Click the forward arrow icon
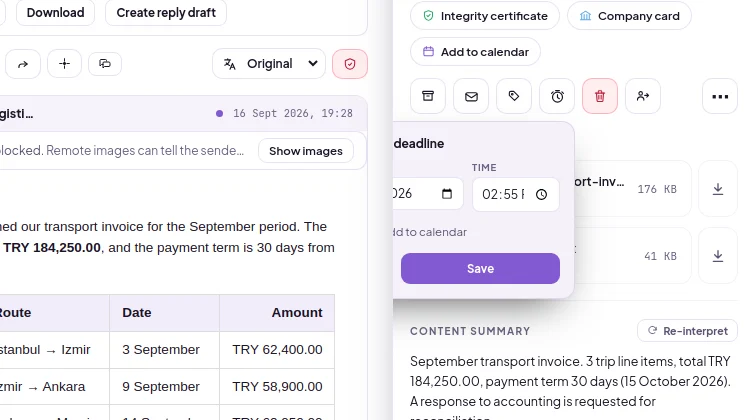Screen dimensions: 756x420 coord(23,64)
